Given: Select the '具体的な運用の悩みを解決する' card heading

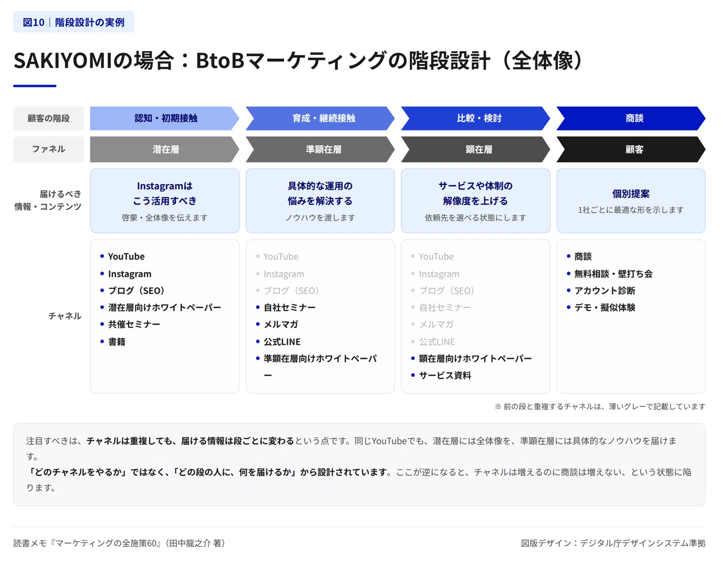Looking at the screenshot, I should (320, 193).
